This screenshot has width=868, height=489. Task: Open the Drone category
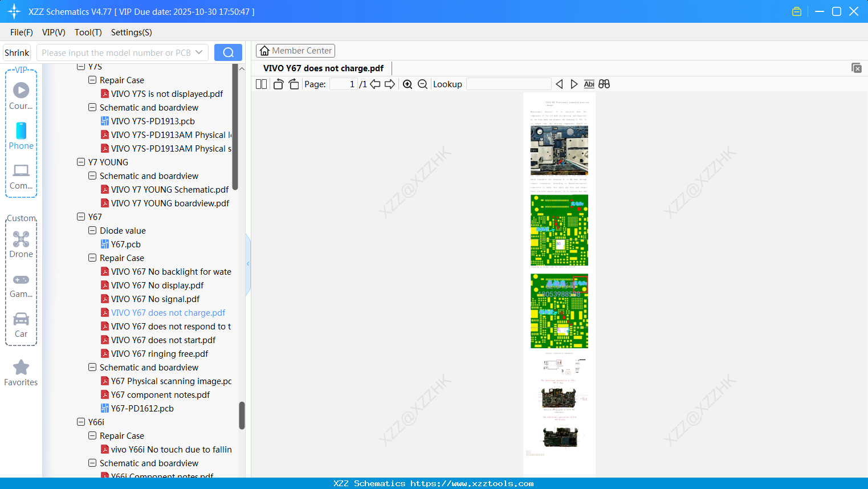pyautogui.click(x=21, y=244)
